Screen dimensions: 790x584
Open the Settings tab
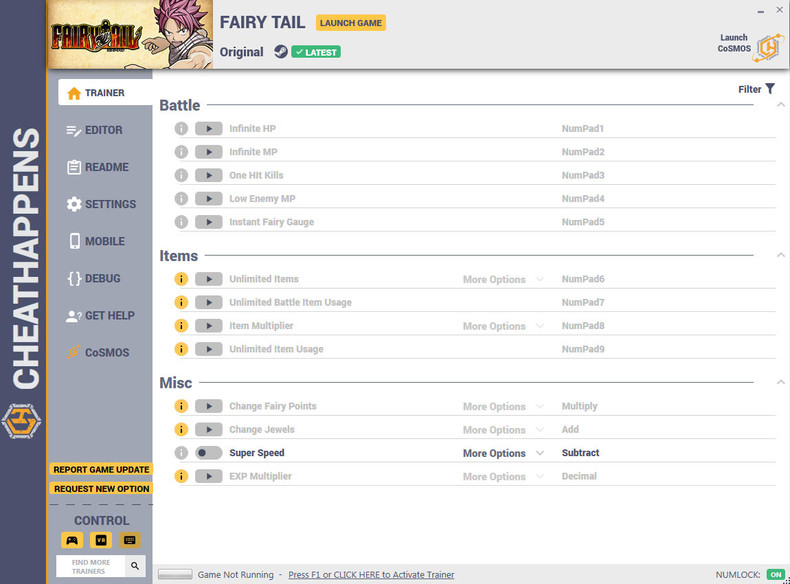100,204
